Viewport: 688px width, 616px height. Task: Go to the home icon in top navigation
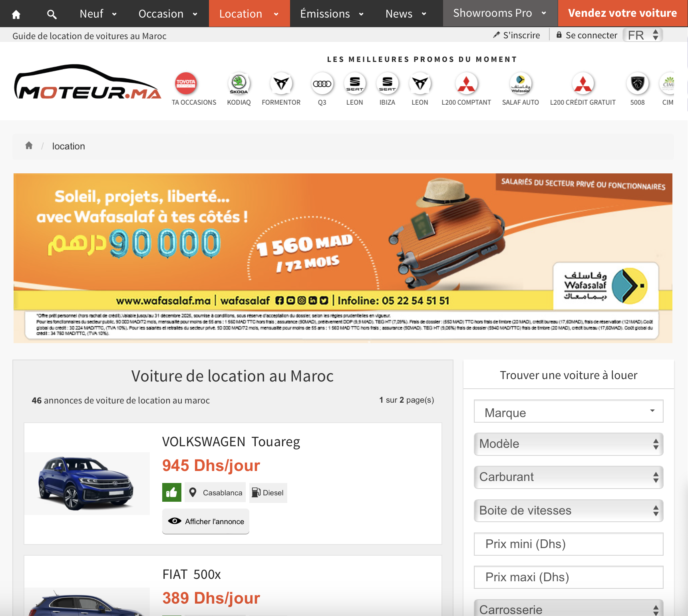tap(16, 14)
